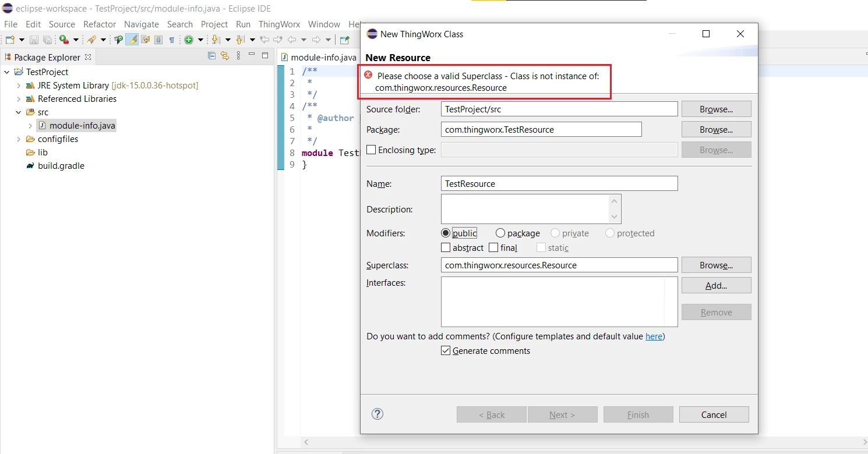Add an interface with Add button
Image resolution: width=868 pixels, height=454 pixels.
pyautogui.click(x=716, y=285)
